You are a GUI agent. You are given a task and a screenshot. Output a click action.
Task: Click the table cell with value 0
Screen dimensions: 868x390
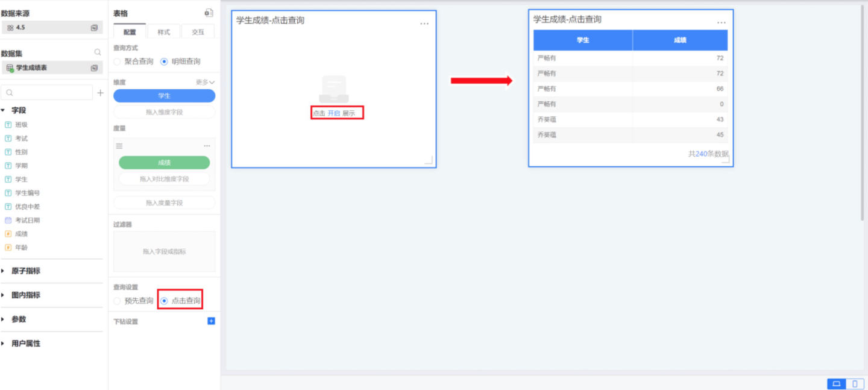tap(680, 104)
